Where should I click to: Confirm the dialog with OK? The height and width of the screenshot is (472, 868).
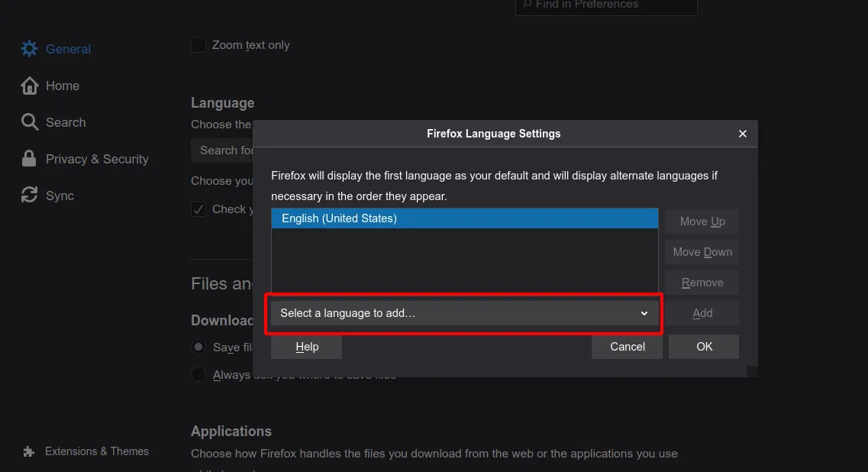click(704, 347)
